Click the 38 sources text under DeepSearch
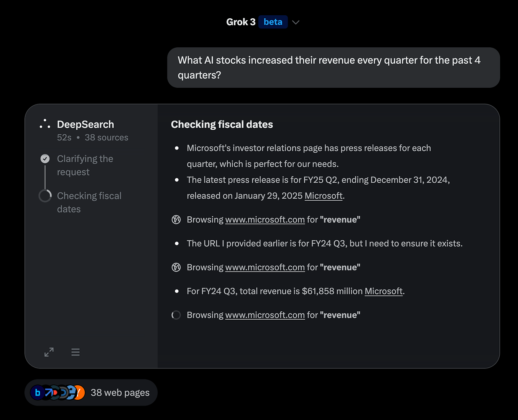The height and width of the screenshot is (420, 518). (x=106, y=137)
